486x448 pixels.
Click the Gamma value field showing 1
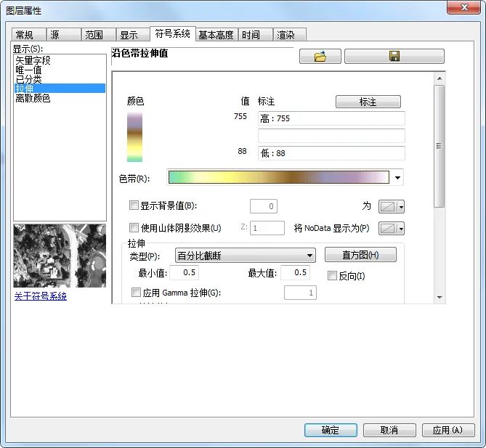coord(300,293)
